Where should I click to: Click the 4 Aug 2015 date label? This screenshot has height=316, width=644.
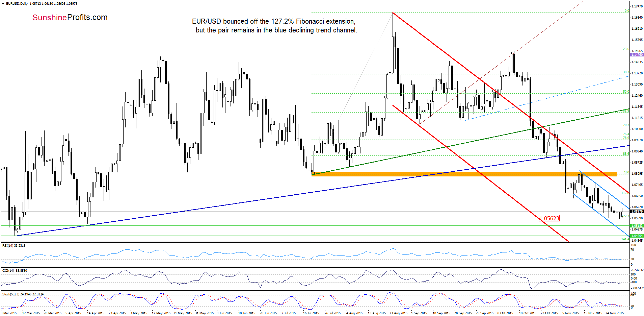click(354, 313)
